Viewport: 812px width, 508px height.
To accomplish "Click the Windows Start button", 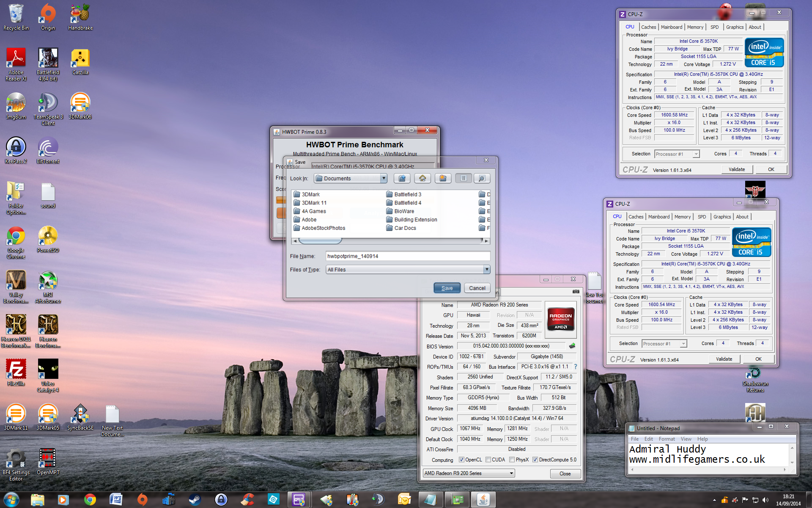I will [x=11, y=500].
